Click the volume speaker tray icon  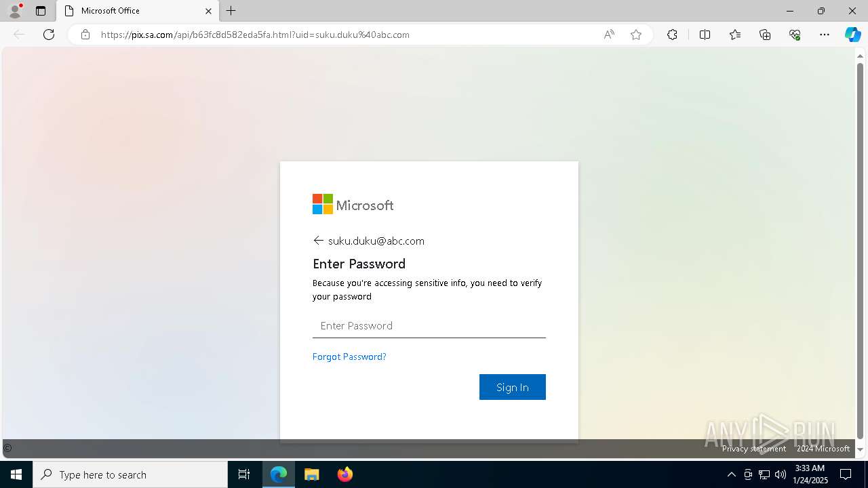pos(781,474)
